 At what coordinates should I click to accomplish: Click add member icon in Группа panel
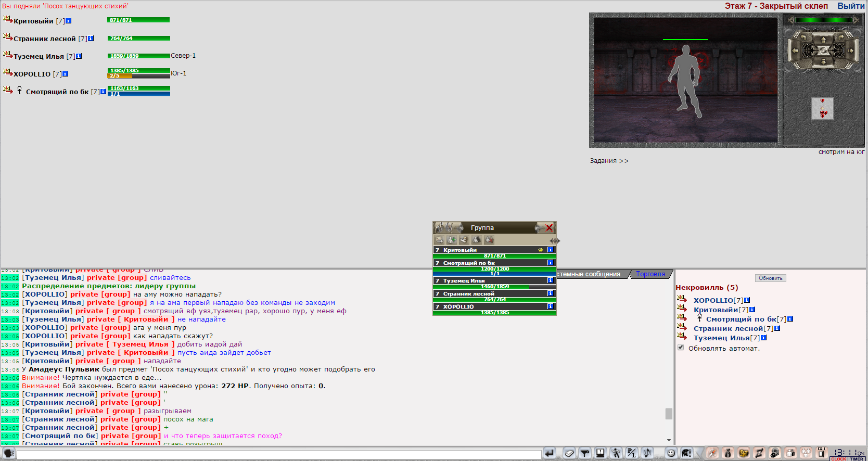452,240
